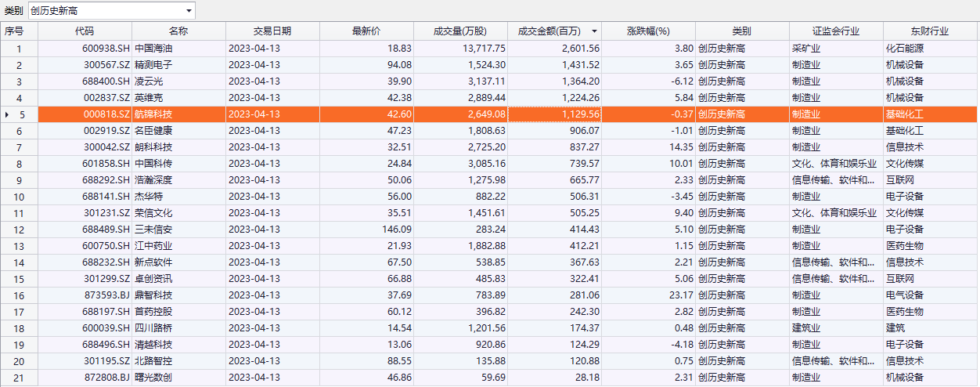Viewport: 980px width, 387px height.
Task: Click the 成交量(万股) column header
Action: click(x=460, y=31)
